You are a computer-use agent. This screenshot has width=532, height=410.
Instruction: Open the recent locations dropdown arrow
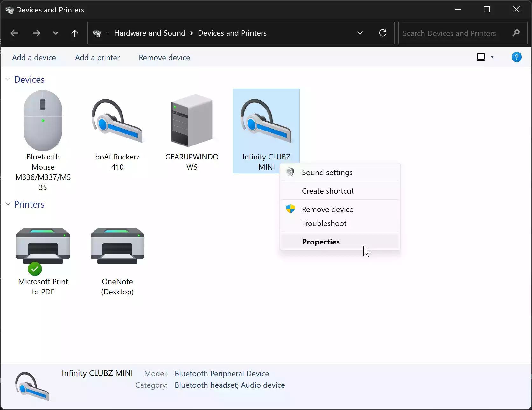click(x=56, y=33)
